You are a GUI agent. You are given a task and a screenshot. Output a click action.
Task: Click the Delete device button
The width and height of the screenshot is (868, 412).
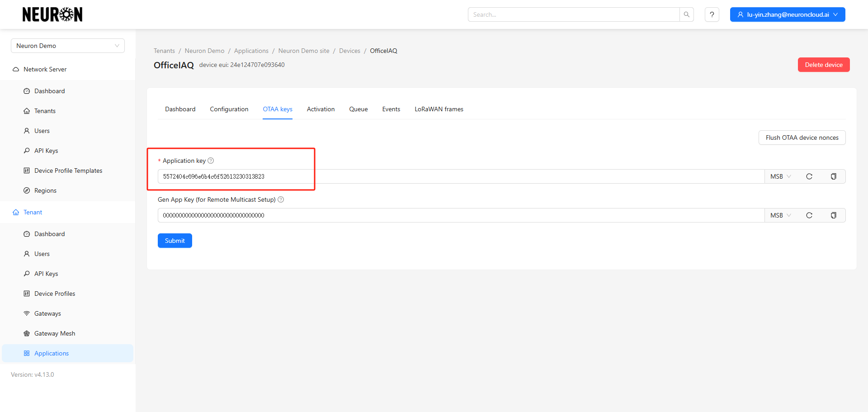(824, 65)
